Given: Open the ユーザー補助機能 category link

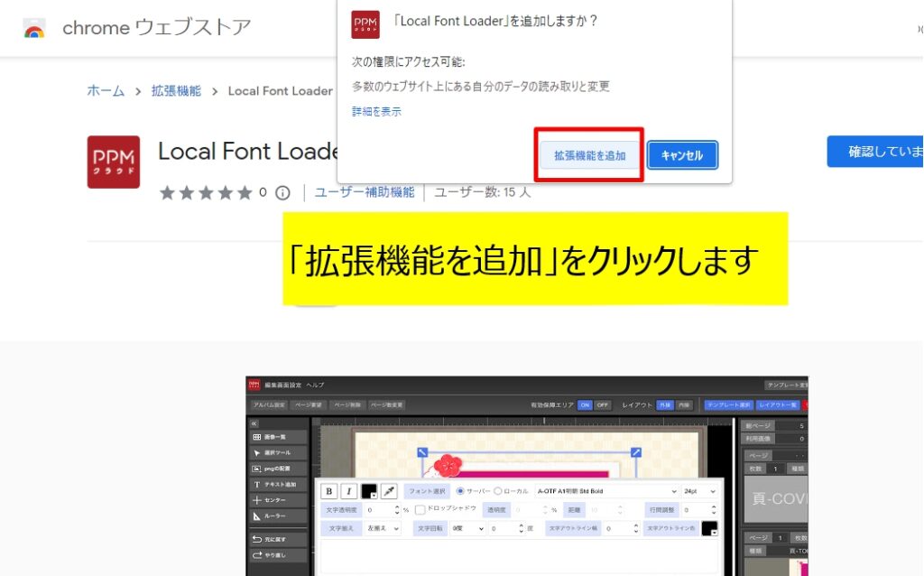Looking at the screenshot, I should [365, 192].
